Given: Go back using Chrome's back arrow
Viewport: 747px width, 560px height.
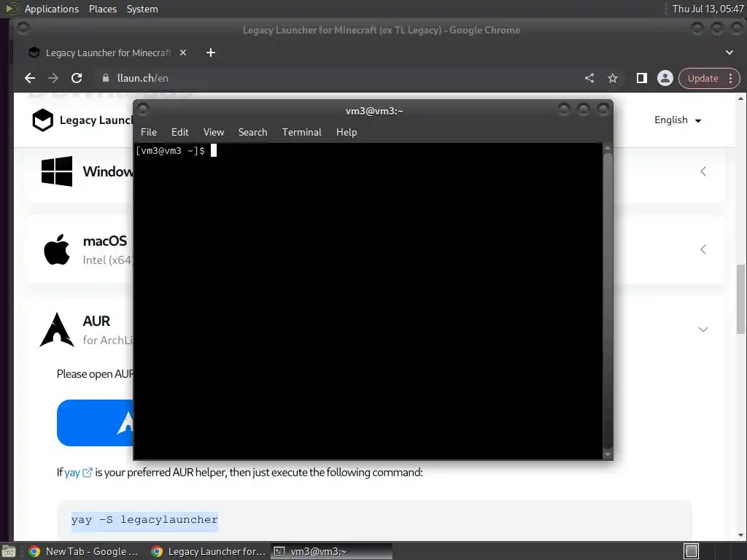Looking at the screenshot, I should (x=30, y=78).
